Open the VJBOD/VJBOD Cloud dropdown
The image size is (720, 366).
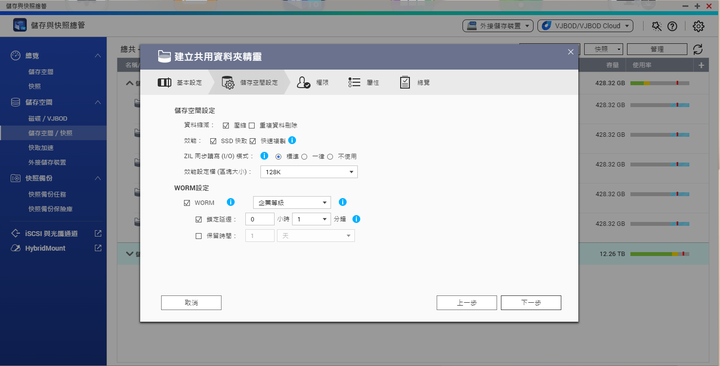[585, 26]
